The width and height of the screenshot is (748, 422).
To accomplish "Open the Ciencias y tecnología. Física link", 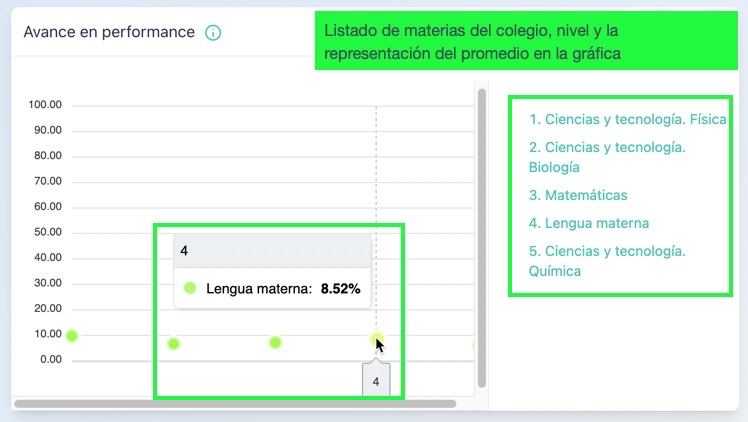I will click(627, 119).
